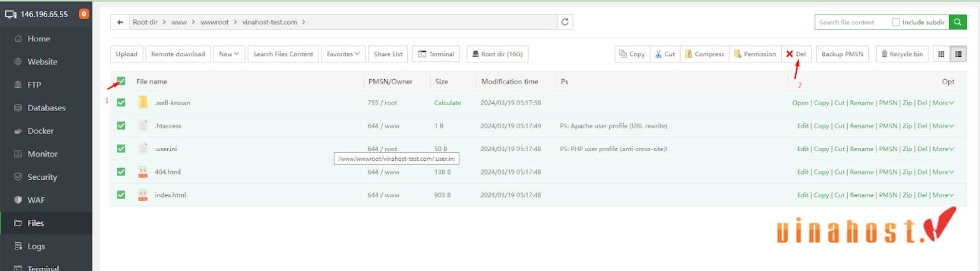
Task: Open the Recycle bin
Action: point(902,54)
